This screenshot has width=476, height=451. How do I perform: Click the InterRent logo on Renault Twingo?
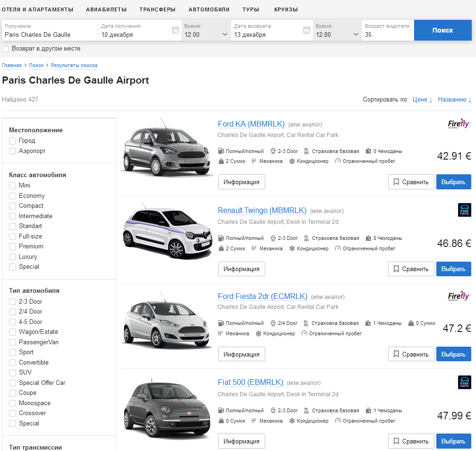tap(465, 210)
